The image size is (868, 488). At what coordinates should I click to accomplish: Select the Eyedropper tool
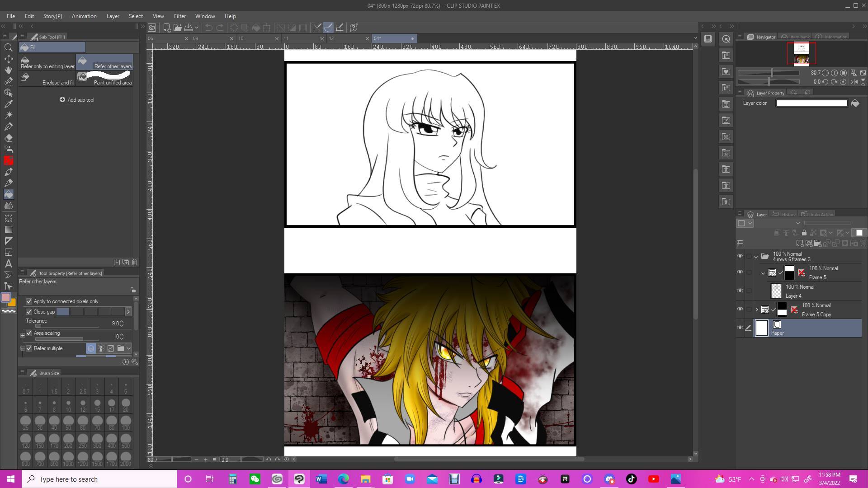click(8, 104)
